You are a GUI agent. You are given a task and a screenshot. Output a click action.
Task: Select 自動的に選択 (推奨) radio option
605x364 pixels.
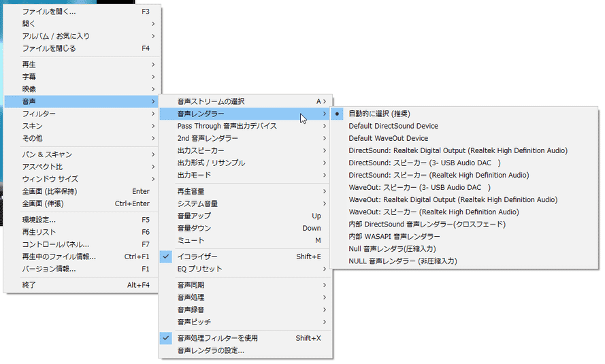click(379, 114)
